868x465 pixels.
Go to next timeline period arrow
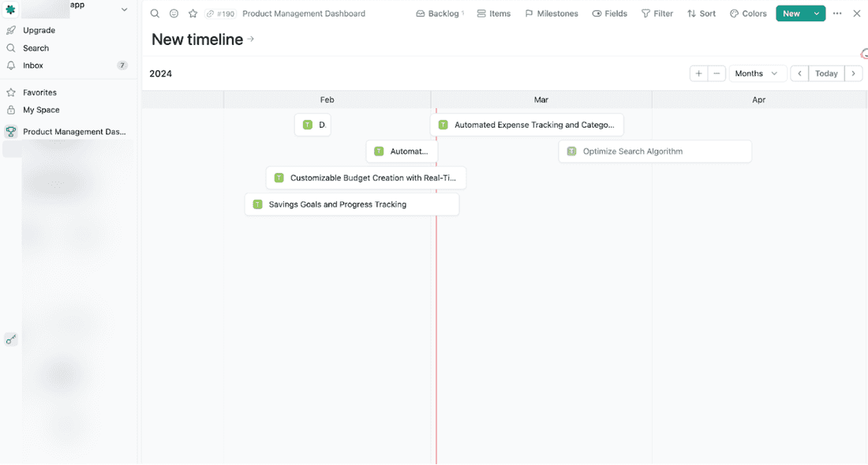[853, 73]
